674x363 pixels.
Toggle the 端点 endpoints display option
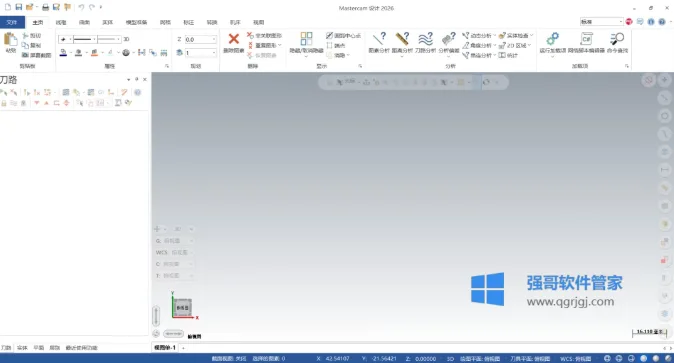point(336,45)
